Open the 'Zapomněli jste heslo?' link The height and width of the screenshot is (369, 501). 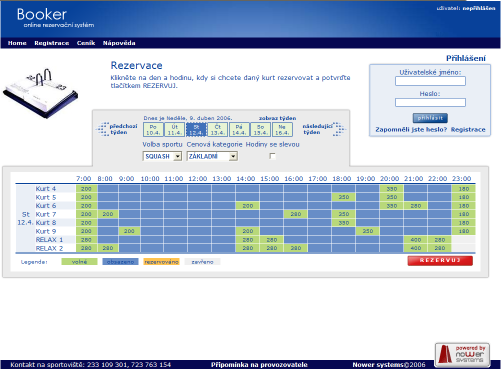411,129
